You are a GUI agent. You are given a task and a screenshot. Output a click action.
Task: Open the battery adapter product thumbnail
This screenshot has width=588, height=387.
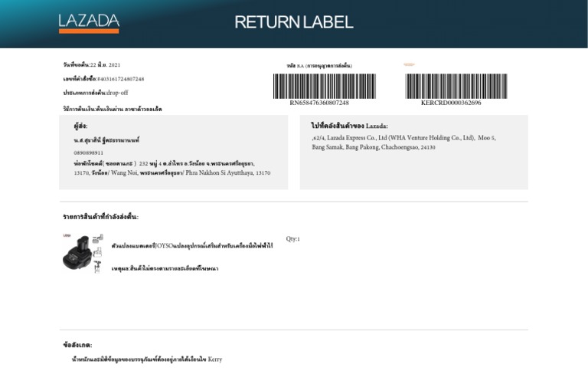tap(82, 254)
